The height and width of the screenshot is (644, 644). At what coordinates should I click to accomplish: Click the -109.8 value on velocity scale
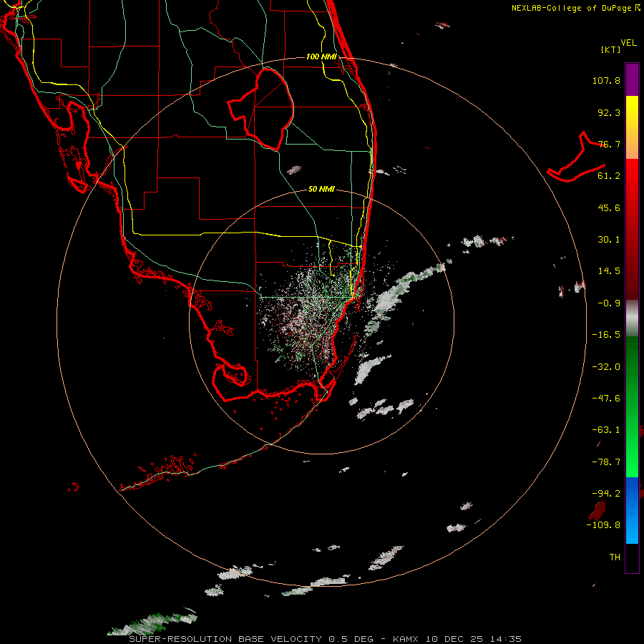pos(603,525)
